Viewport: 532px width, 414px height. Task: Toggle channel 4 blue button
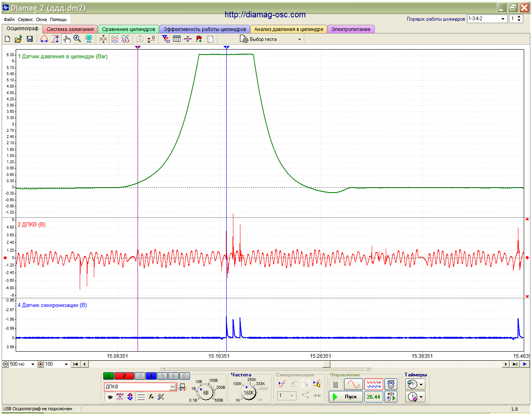(151, 376)
